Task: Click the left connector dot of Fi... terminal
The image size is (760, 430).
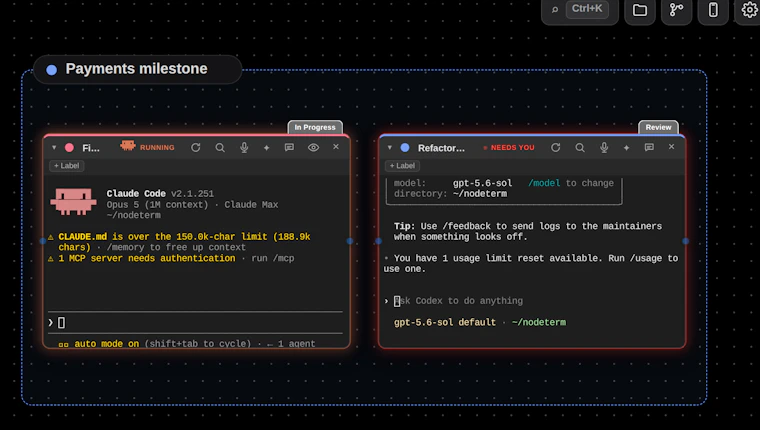Action: click(43, 241)
